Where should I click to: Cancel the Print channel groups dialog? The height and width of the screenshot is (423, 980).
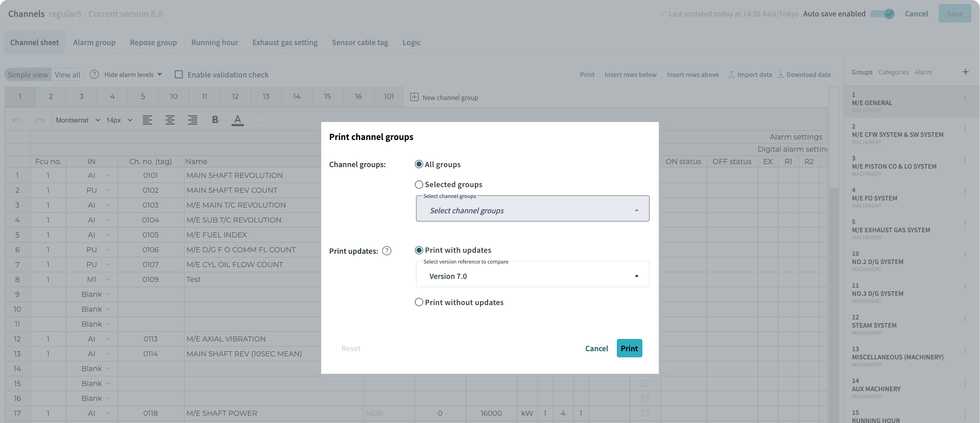[x=597, y=349]
